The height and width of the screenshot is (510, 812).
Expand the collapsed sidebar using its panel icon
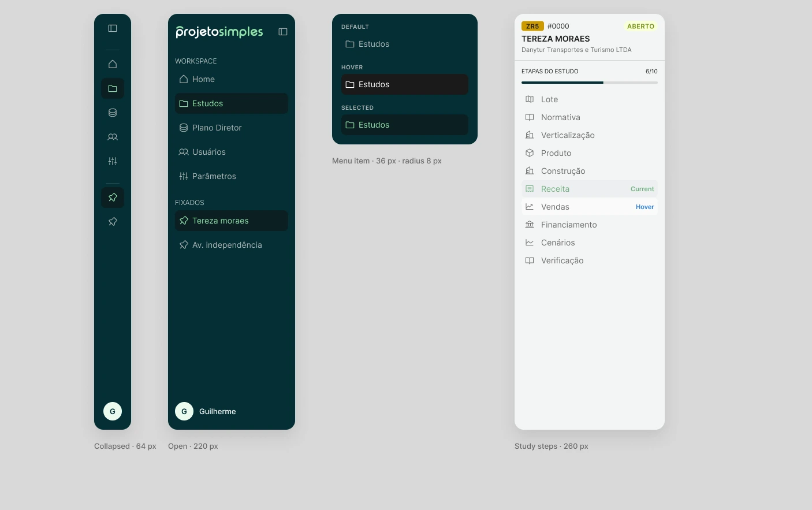[x=113, y=28]
